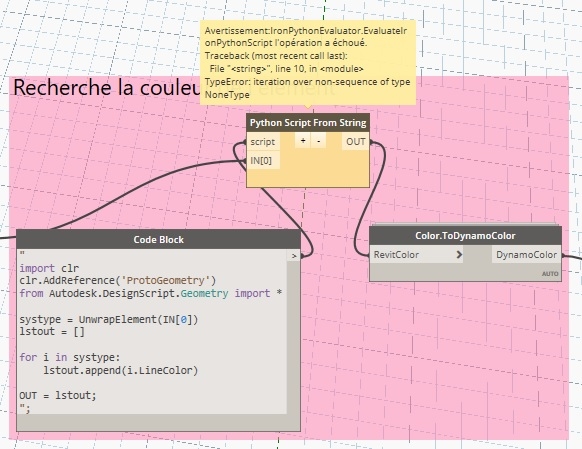This screenshot has width=582, height=449.
Task: Click the yellow warning tooltip bubble
Action: coord(308,62)
